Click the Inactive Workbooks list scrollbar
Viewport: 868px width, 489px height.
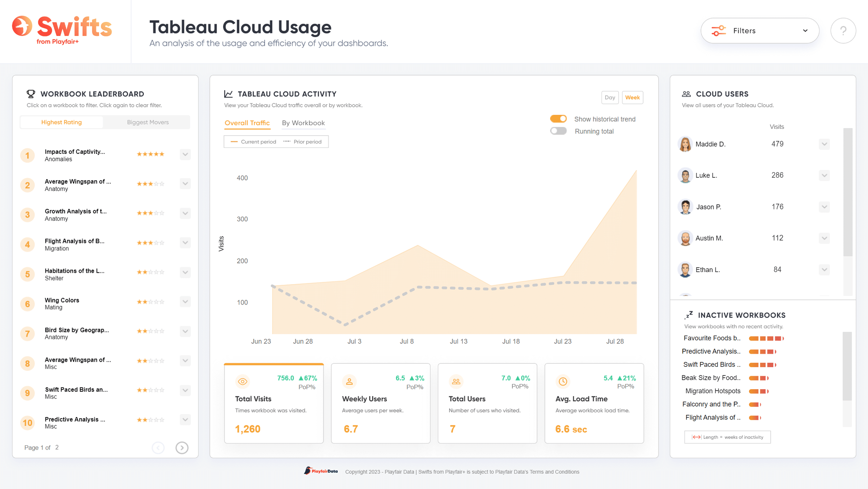(847, 366)
